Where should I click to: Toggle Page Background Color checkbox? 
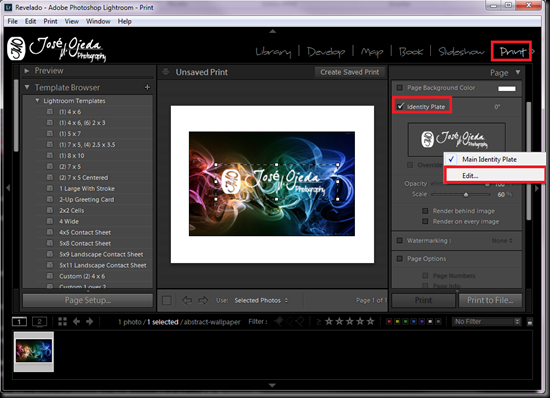(399, 87)
